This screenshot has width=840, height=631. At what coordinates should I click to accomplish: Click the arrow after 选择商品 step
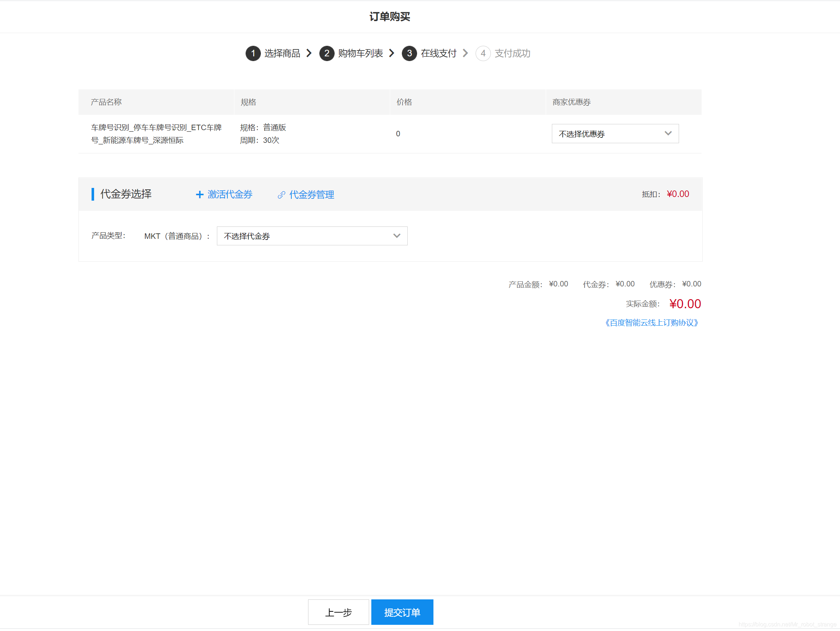point(309,53)
